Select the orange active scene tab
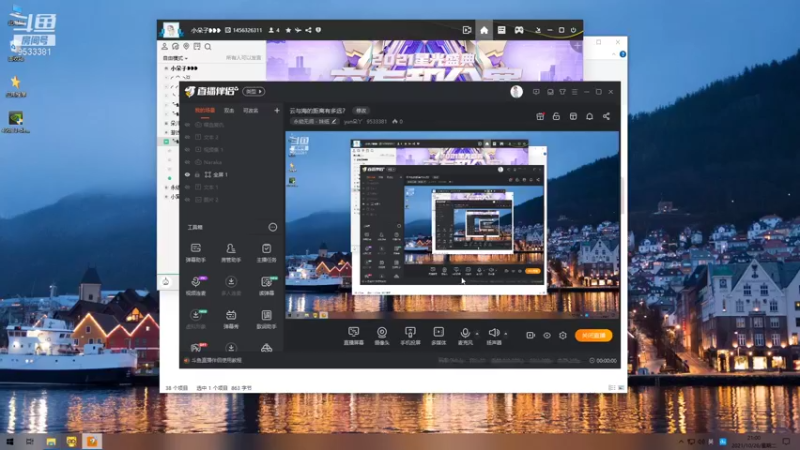The width and height of the screenshot is (800, 450). point(205,110)
